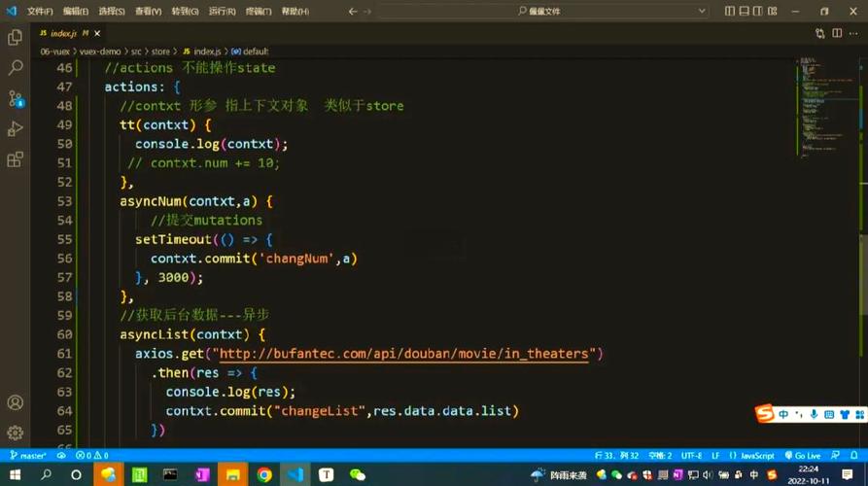The image size is (868, 486).
Task: Open the JavaScript language mode selector
Action: click(x=757, y=455)
